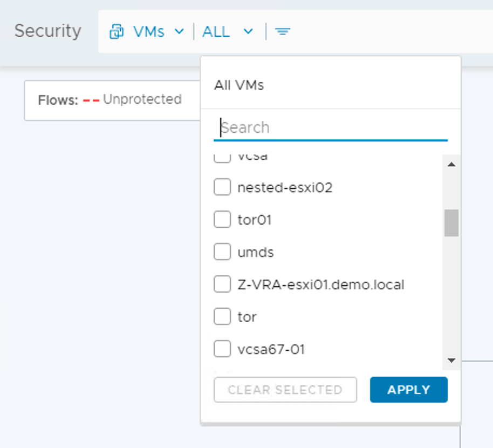
Task: Check the vcsa67-01 checkbox
Action: pos(222,349)
